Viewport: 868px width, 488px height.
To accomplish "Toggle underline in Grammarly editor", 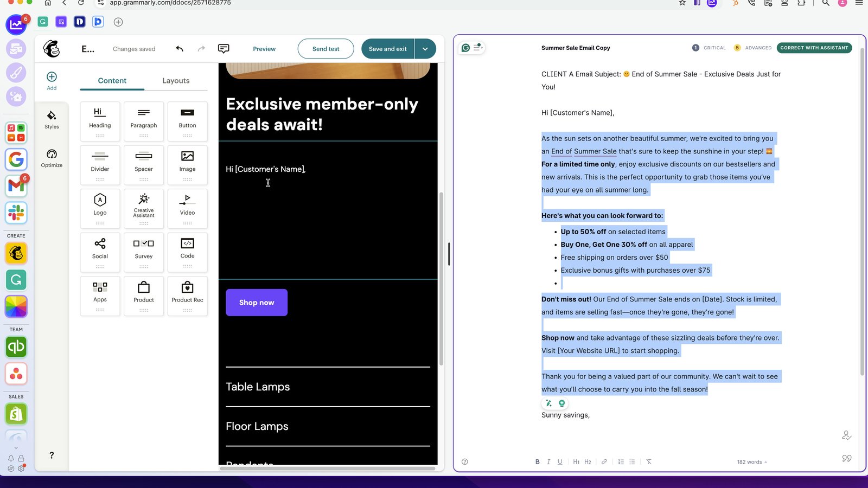I will [560, 462].
